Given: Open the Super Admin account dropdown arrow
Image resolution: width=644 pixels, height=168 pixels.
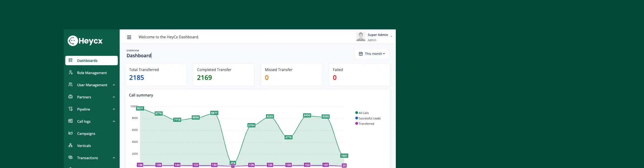Looking at the screenshot, I should [x=391, y=37].
